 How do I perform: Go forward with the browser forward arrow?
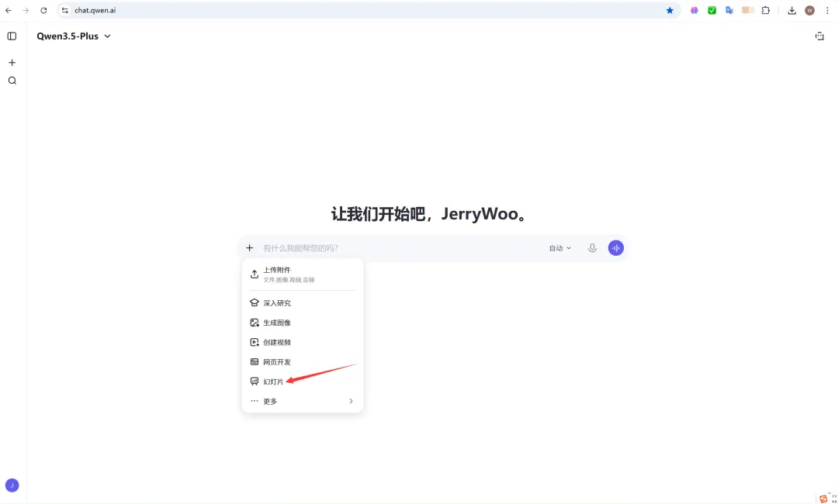[26, 10]
